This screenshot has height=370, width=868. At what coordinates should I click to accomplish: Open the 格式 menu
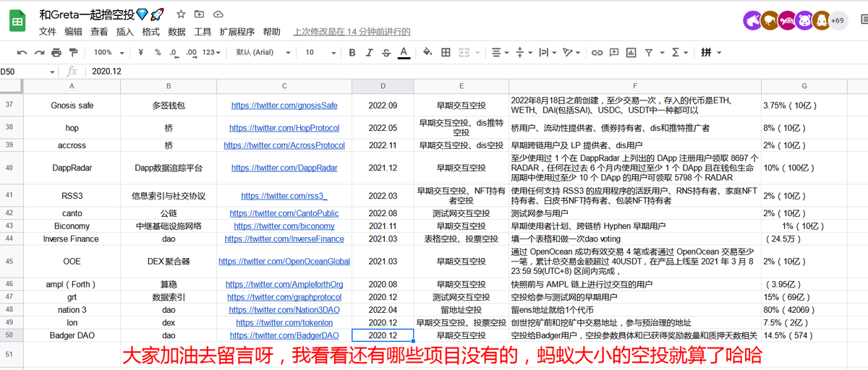tap(150, 32)
